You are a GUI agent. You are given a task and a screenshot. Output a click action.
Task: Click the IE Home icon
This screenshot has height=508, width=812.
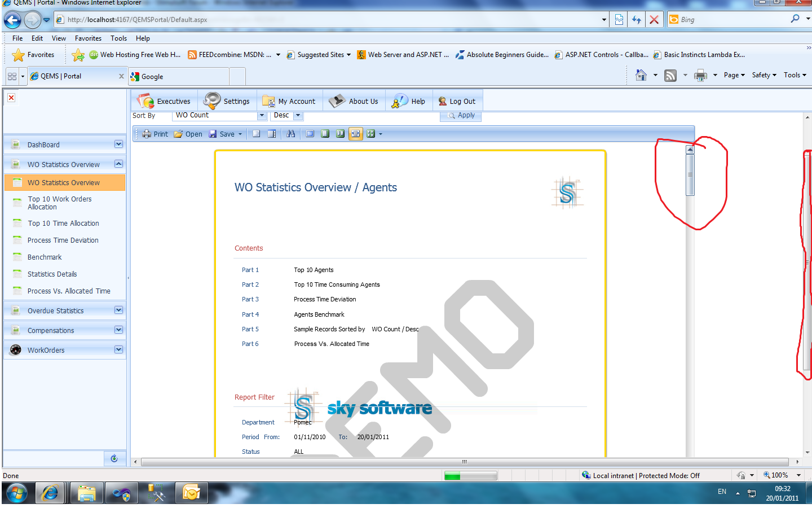641,75
